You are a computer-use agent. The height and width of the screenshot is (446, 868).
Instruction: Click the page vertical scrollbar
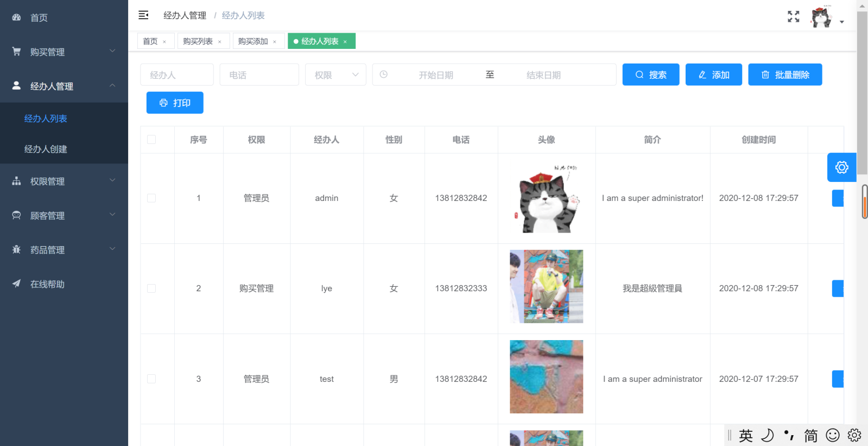(862, 92)
